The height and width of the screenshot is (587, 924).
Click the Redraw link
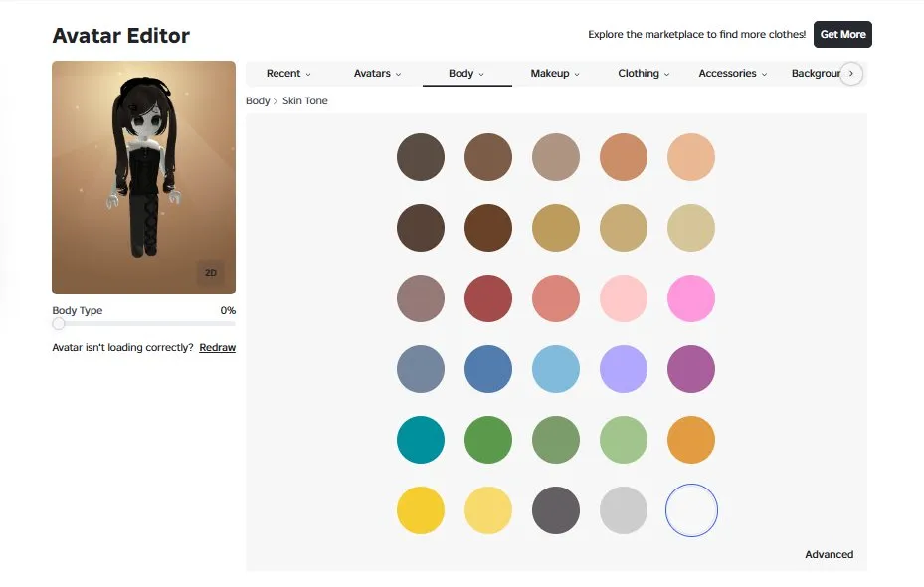pyautogui.click(x=218, y=347)
